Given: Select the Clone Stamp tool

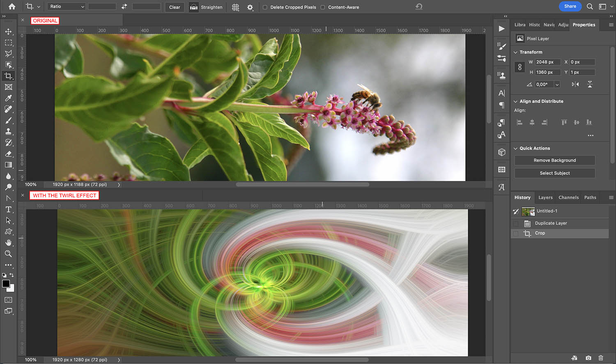Looking at the screenshot, I should point(8,131).
